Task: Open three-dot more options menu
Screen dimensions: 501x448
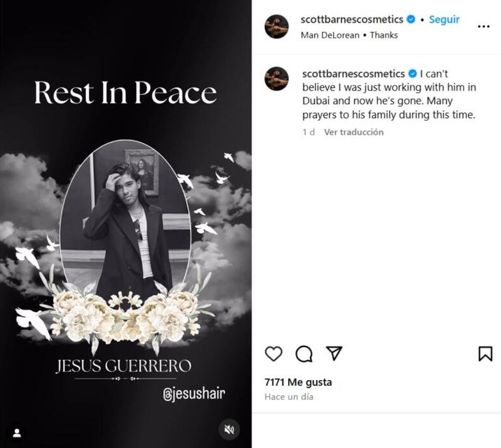Action: click(x=484, y=26)
